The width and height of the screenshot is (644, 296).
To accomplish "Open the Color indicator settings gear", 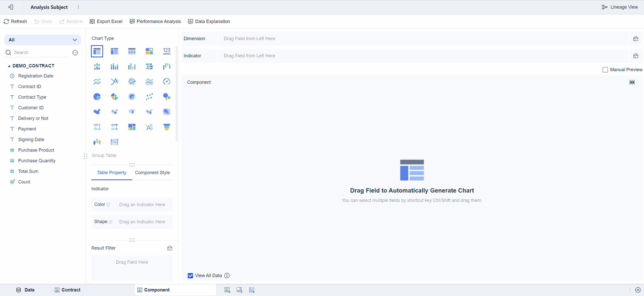I will click(x=108, y=205).
